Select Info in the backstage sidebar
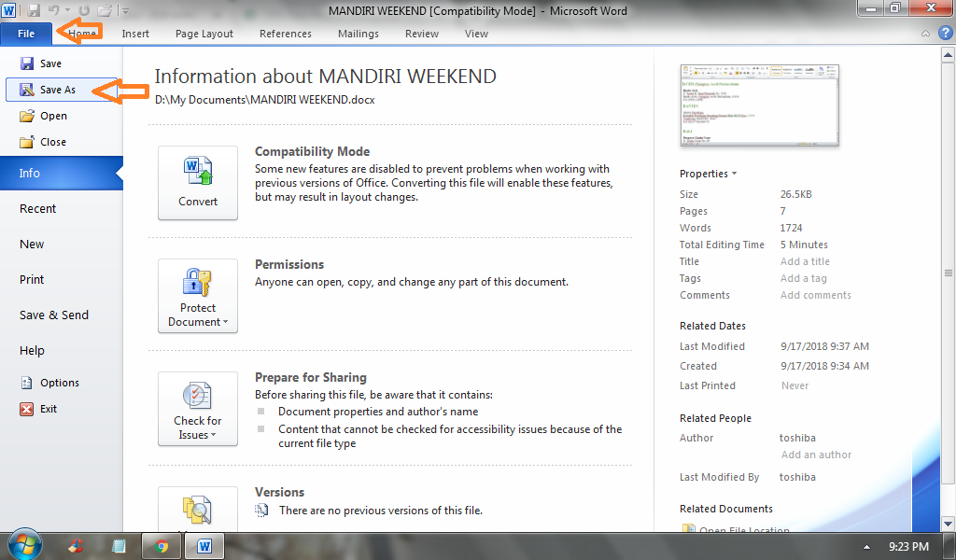 [x=61, y=173]
